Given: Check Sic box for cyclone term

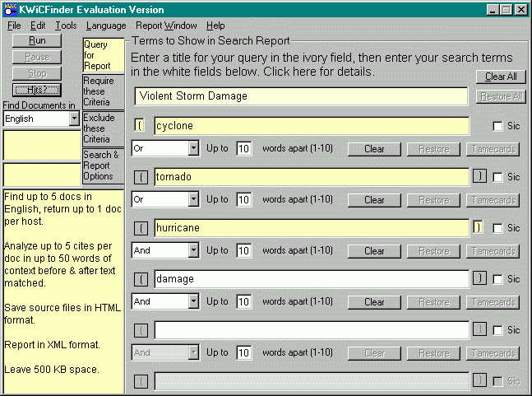Looking at the screenshot, I should 497,126.
